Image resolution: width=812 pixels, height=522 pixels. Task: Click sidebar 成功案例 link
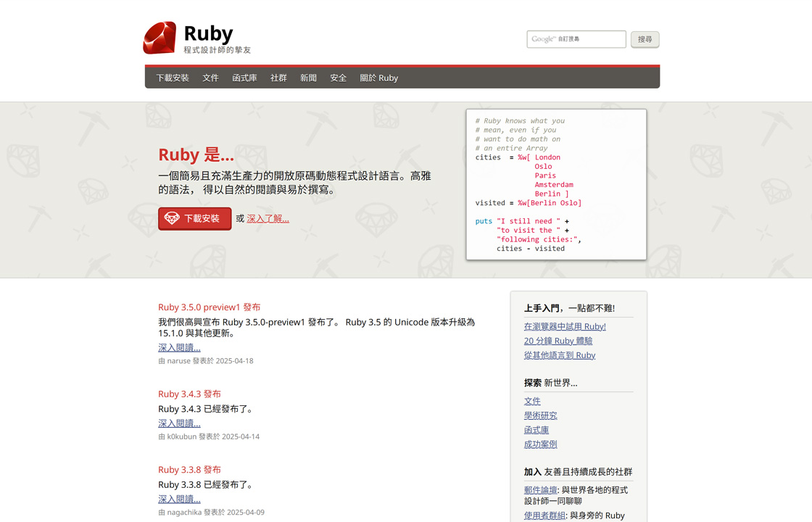(541, 444)
